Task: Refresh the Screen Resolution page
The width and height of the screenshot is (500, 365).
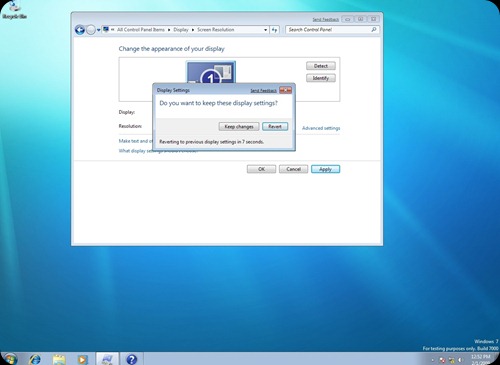Action: (274, 30)
